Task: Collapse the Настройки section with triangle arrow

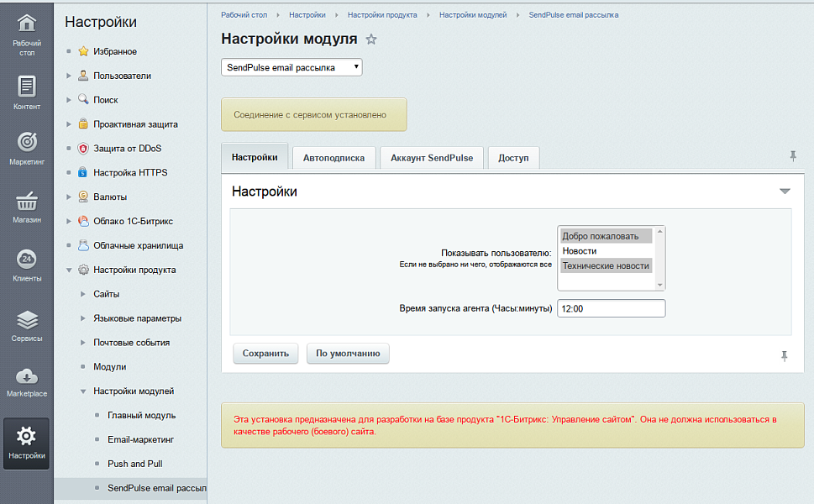Action: coord(785,192)
